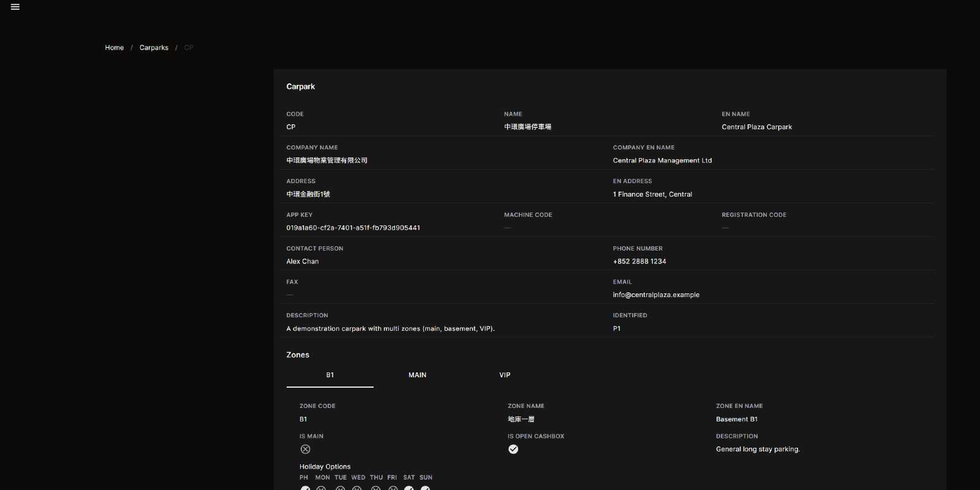
Task: Click the Is Open Cashbox checkmark icon
Action: point(513,449)
